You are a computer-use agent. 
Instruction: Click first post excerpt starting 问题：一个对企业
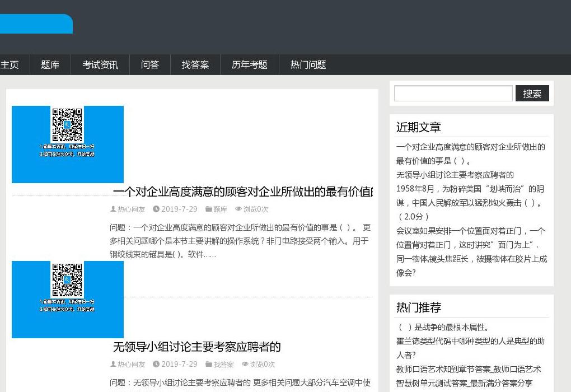240,241
